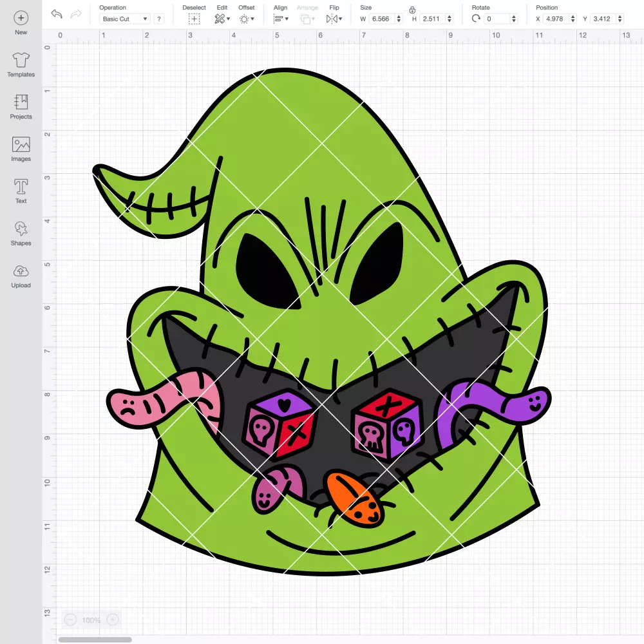The height and width of the screenshot is (644, 644).
Task: Expand the Align options
Action: point(281,19)
